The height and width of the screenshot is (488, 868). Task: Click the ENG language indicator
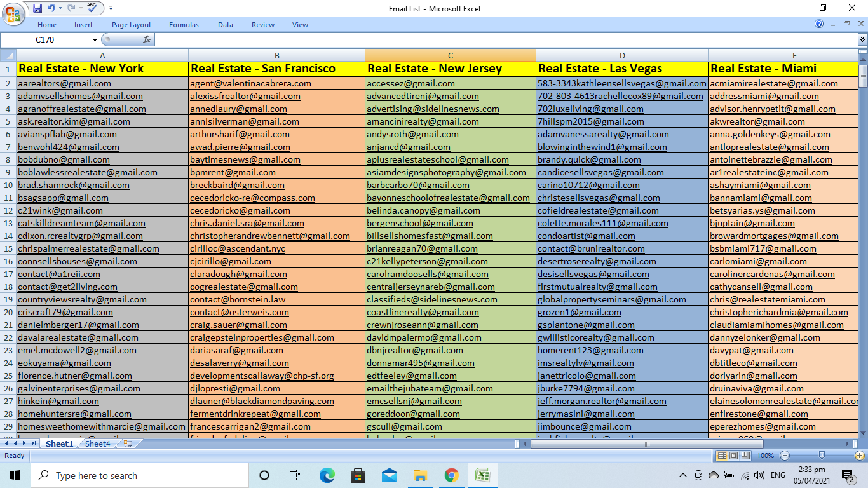point(778,475)
